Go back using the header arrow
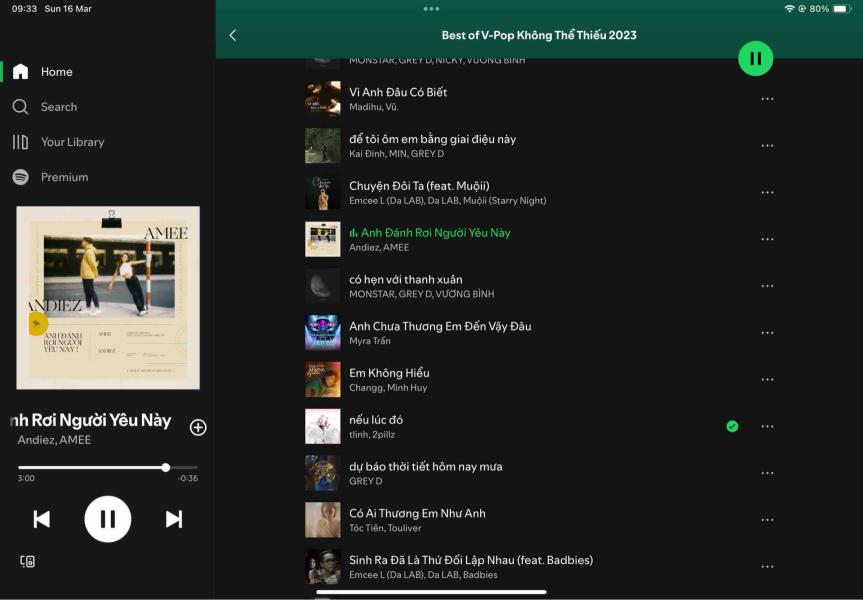The height and width of the screenshot is (600, 863). pos(233,35)
